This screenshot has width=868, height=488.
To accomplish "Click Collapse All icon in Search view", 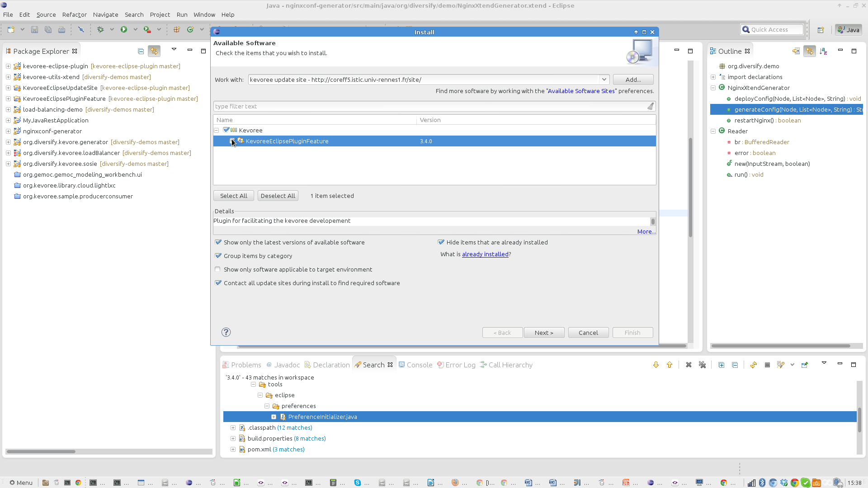I will (735, 365).
